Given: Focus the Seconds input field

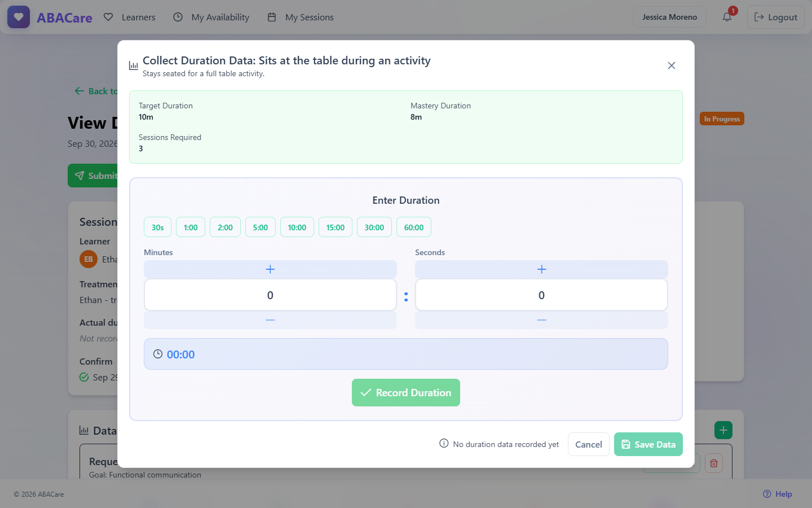Looking at the screenshot, I should pyautogui.click(x=541, y=295).
